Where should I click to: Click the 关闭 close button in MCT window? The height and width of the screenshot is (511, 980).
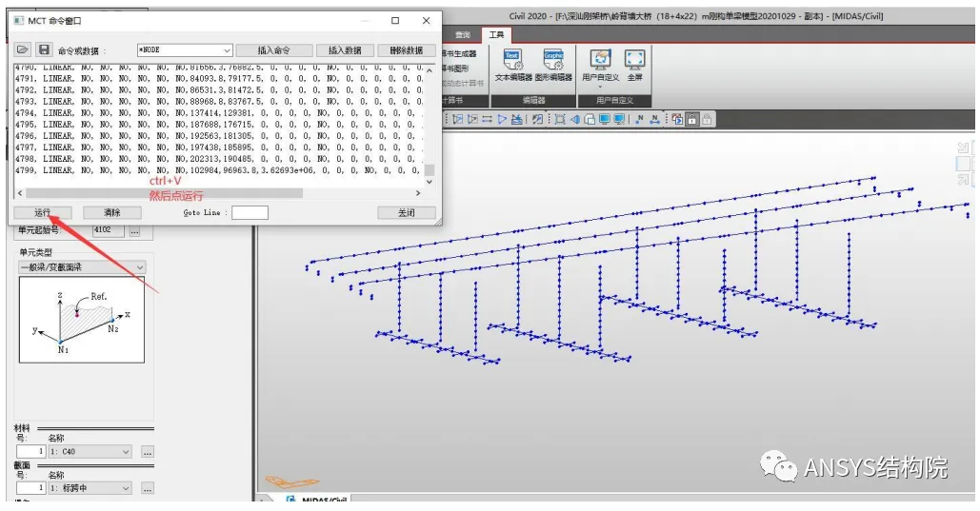[x=407, y=212]
